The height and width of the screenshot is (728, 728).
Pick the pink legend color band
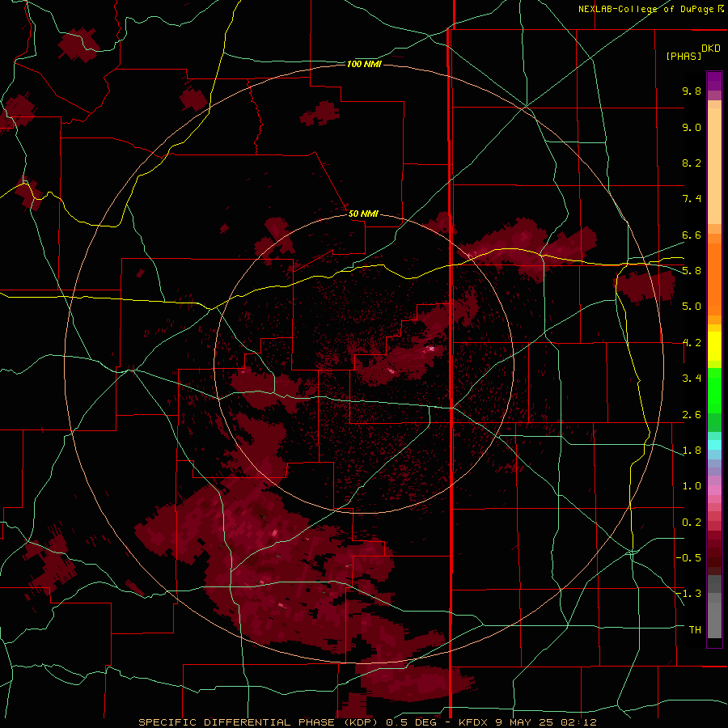pyautogui.click(x=714, y=490)
